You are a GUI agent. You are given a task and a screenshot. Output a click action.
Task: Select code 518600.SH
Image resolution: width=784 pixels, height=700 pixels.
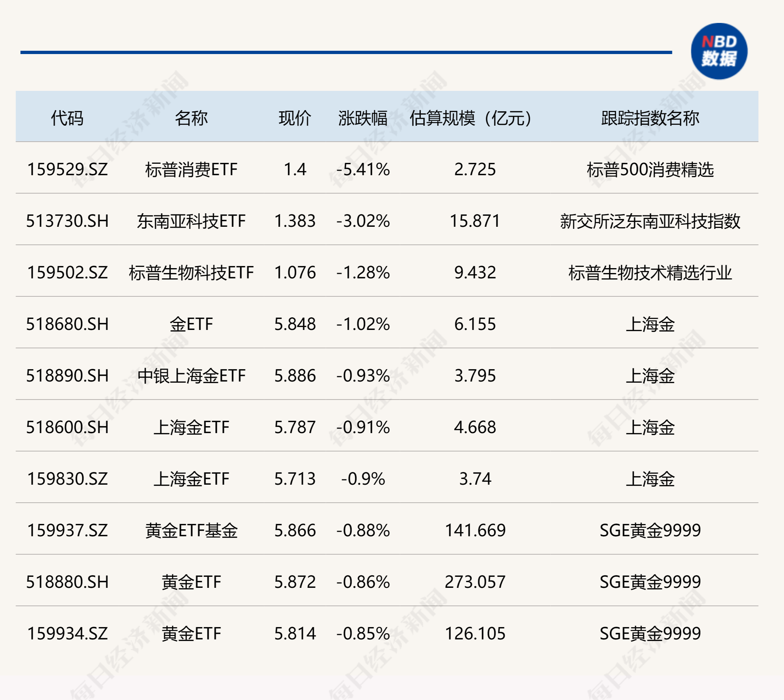point(67,427)
